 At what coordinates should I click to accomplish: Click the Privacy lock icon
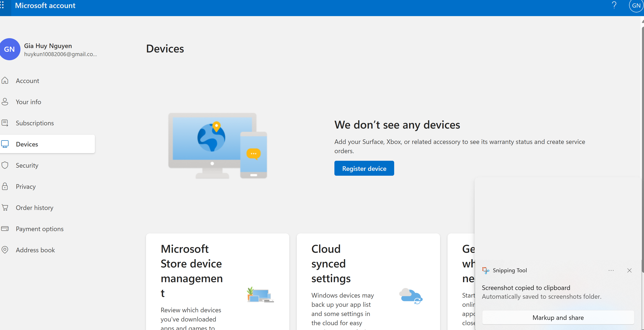[5, 187]
